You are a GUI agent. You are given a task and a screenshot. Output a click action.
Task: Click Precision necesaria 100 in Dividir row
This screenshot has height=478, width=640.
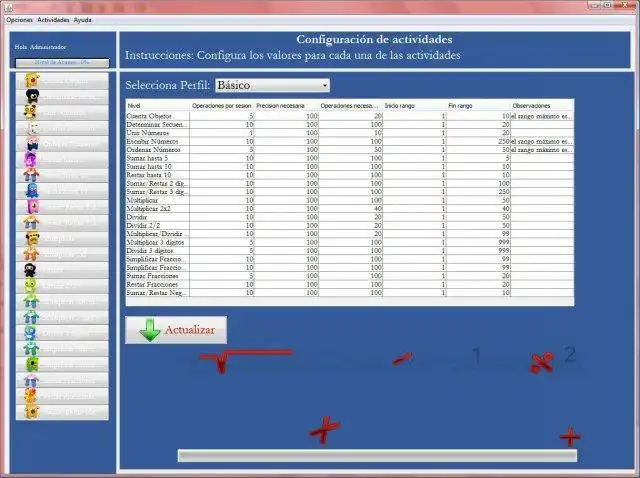click(x=286, y=217)
